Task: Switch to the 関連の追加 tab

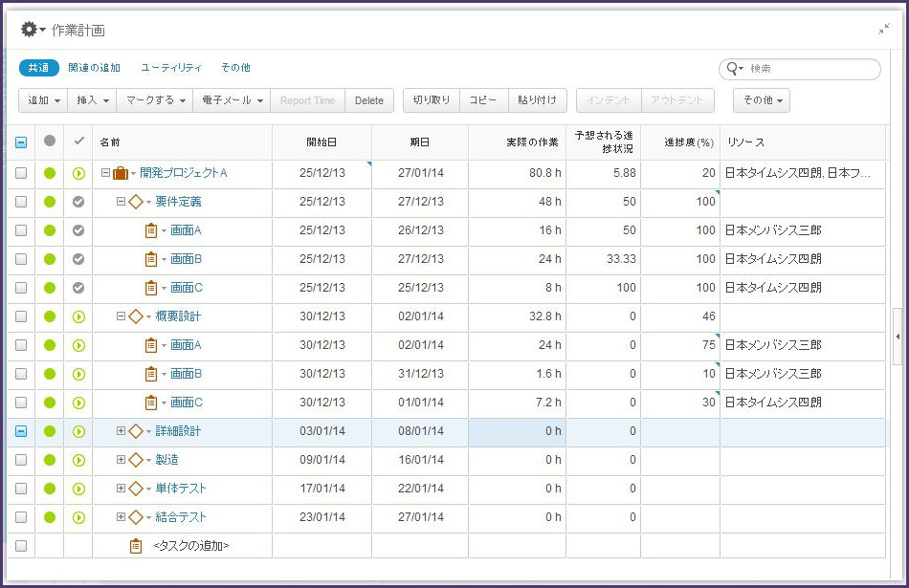Action: click(94, 68)
